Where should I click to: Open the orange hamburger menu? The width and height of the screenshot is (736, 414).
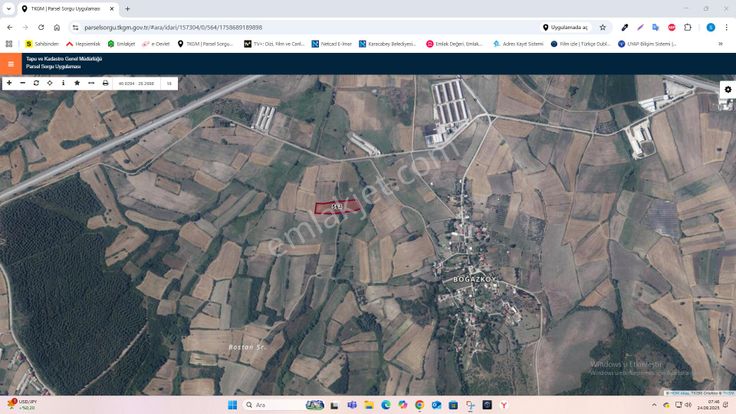(11, 63)
